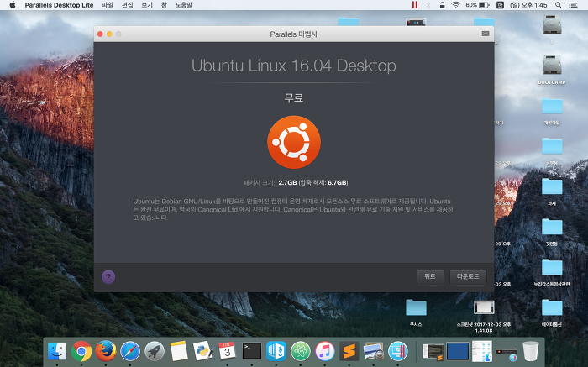The width and height of the screenshot is (588, 367).
Task: Click Parallels Desktop icon in dock
Action: coord(398,352)
